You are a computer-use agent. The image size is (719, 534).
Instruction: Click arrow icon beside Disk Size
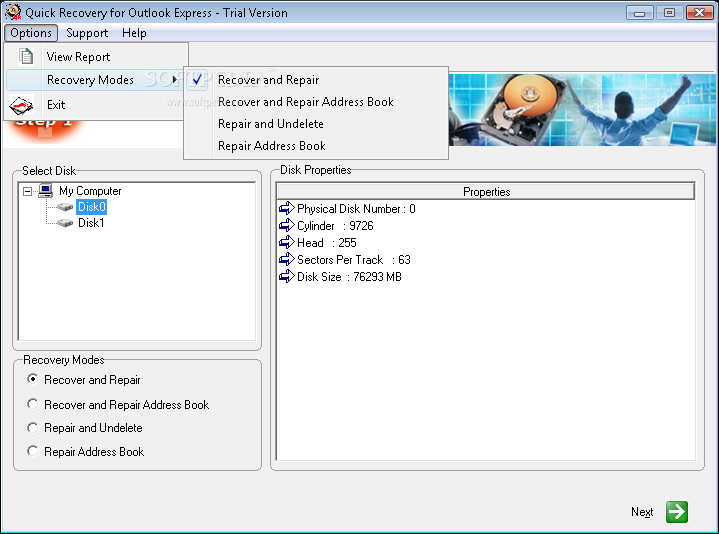click(287, 276)
